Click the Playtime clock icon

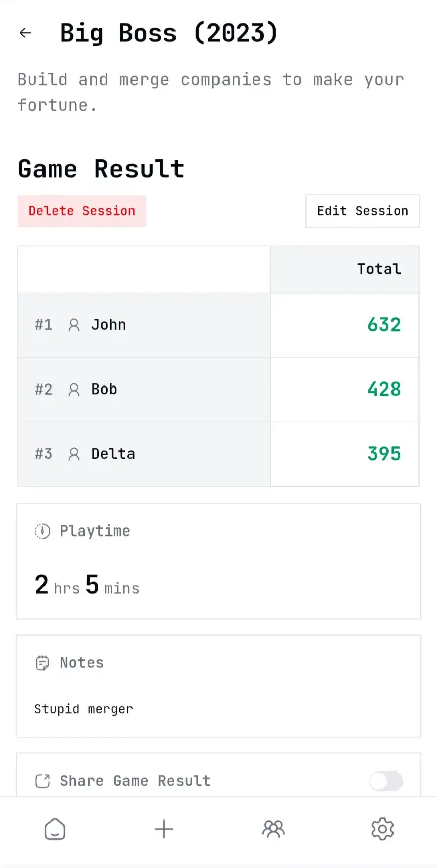(42, 531)
